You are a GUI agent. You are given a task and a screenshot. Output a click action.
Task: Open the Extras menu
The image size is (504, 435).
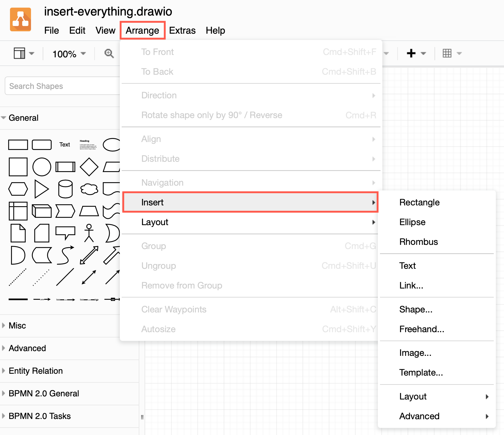tap(182, 30)
